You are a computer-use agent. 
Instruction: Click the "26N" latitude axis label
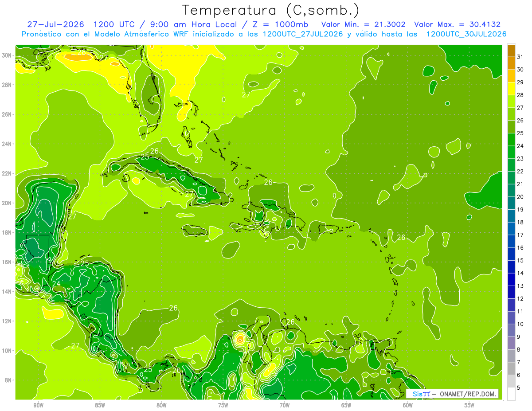[7, 114]
